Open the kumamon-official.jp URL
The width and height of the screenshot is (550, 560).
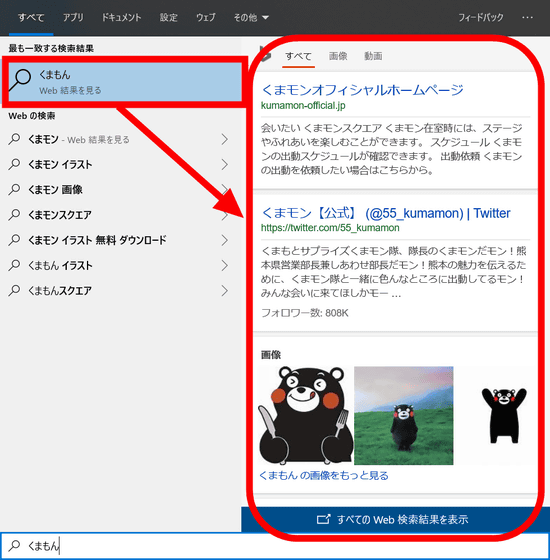click(303, 106)
